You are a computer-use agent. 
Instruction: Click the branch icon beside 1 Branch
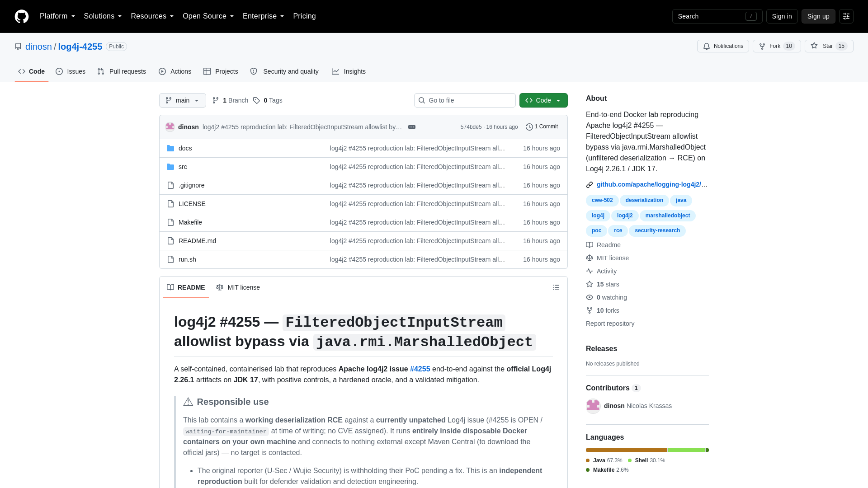(x=216, y=100)
